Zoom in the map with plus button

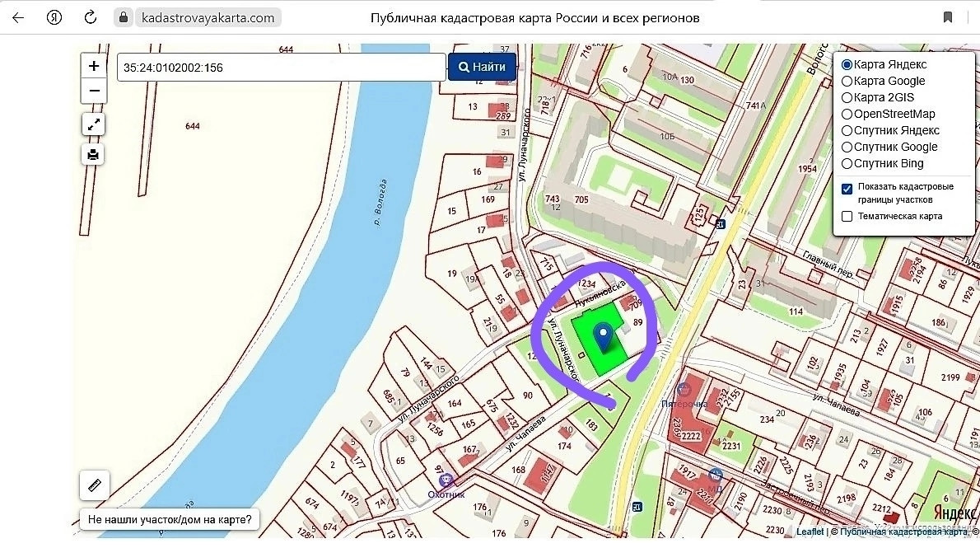pos(94,66)
